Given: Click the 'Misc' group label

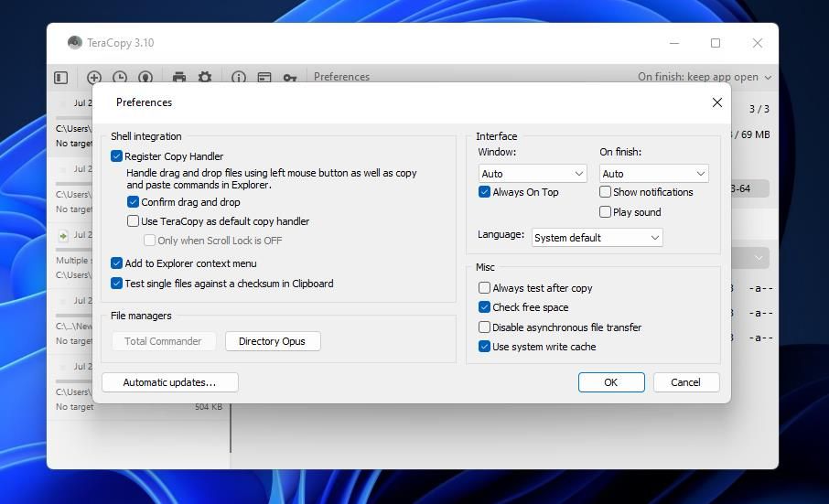Looking at the screenshot, I should click(485, 267).
